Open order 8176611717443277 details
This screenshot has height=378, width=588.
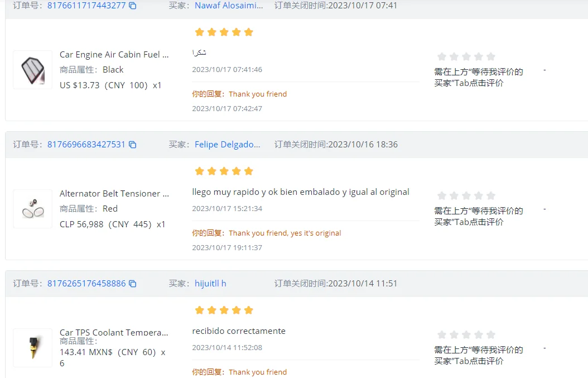click(x=86, y=6)
